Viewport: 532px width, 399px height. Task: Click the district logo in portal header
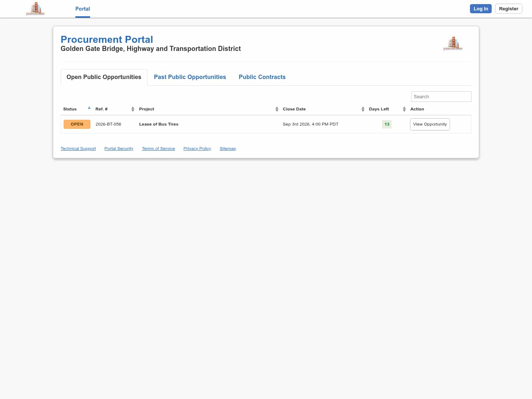(x=453, y=43)
